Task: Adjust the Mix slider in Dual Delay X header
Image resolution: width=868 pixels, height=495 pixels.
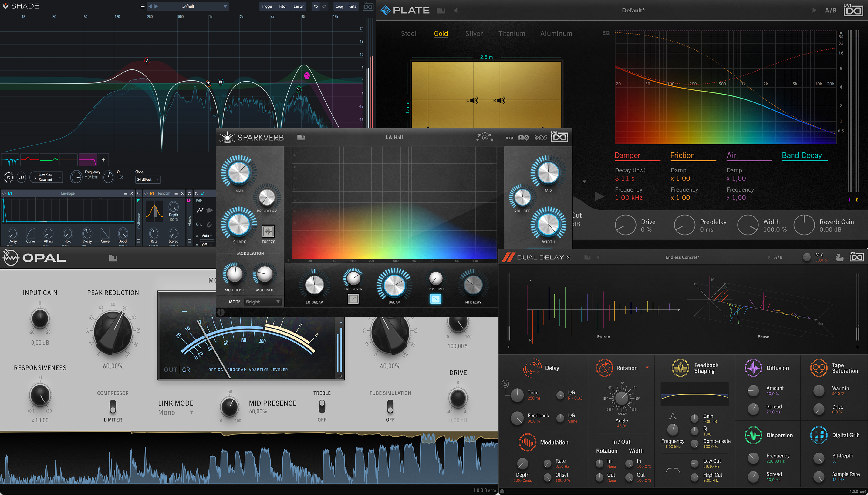Action: click(x=806, y=257)
